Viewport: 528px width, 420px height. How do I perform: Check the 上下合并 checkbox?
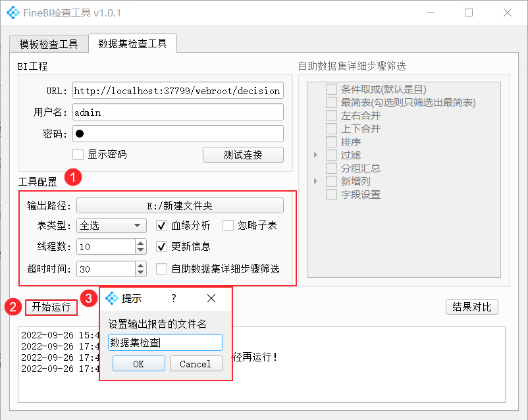pyautogui.click(x=331, y=128)
